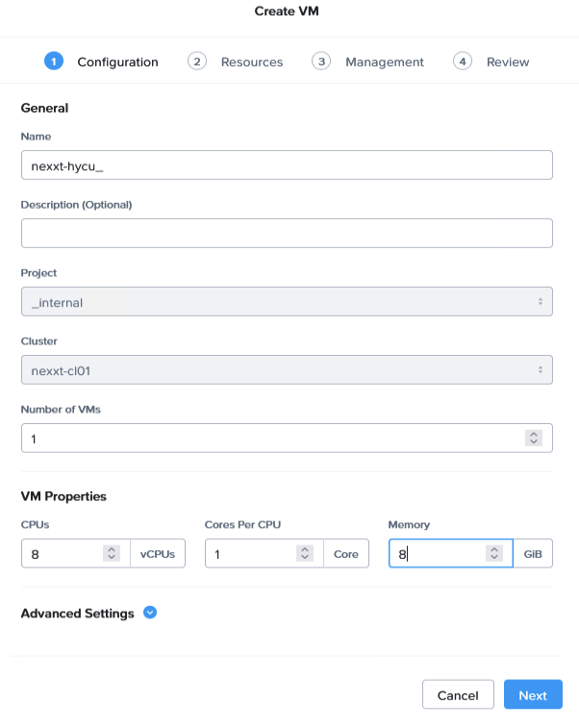
Task: Open the Cluster dropdown showing nexxt-cl01
Action: pyautogui.click(x=287, y=369)
